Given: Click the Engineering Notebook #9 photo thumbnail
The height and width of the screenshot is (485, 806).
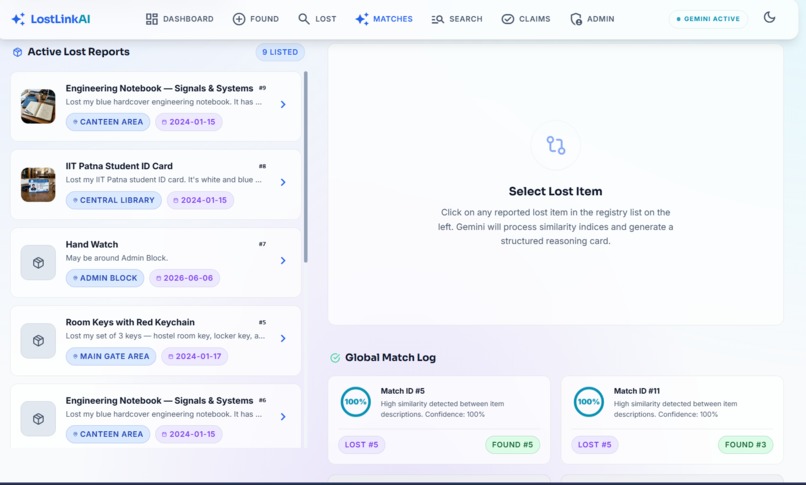Looking at the screenshot, I should click(38, 106).
